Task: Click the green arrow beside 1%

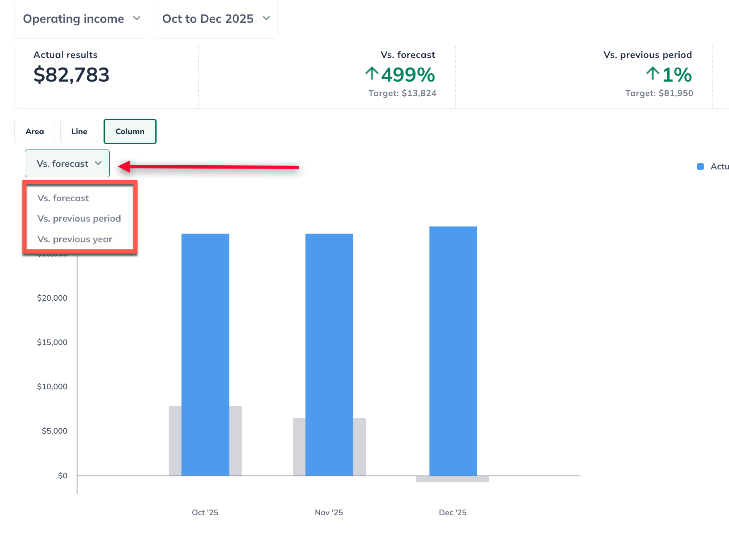Action: 653,74
